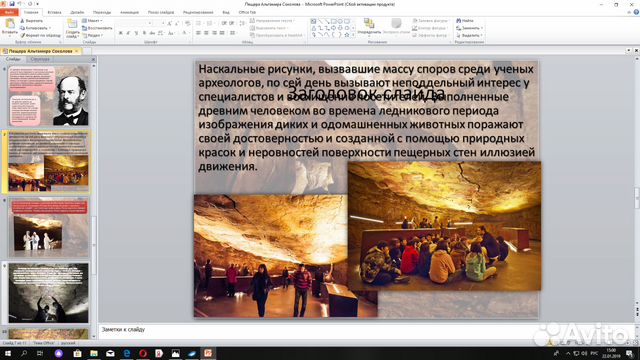Select the slide thumbnail with people in white suits
The width and height of the screenshot is (640, 360).
click(x=49, y=227)
